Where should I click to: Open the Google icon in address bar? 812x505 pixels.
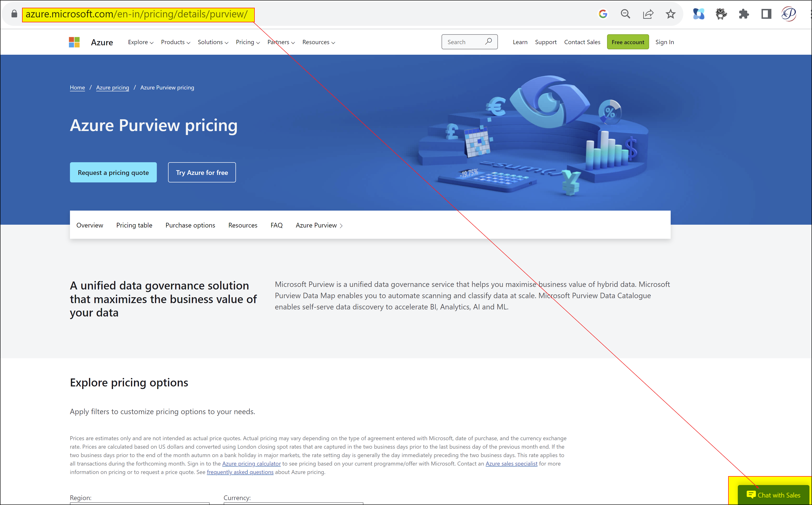[x=603, y=14]
